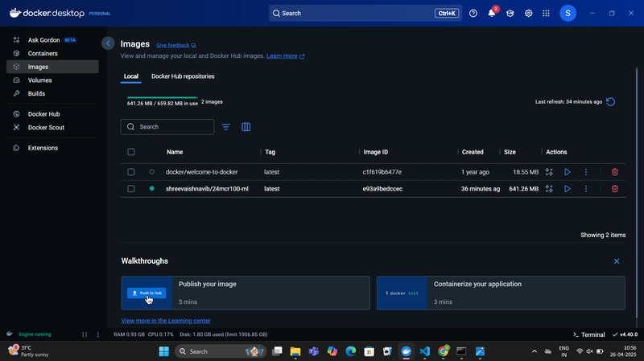
Task: Select Images in the sidebar
Action: click(x=52, y=67)
